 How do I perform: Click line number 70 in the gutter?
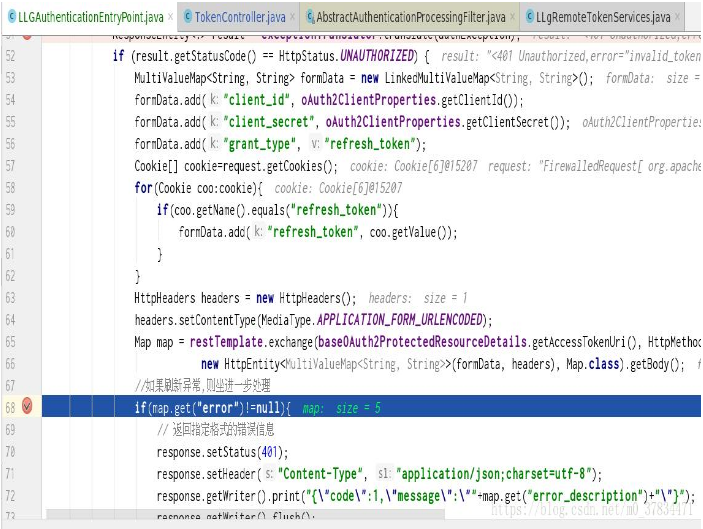[10, 451]
